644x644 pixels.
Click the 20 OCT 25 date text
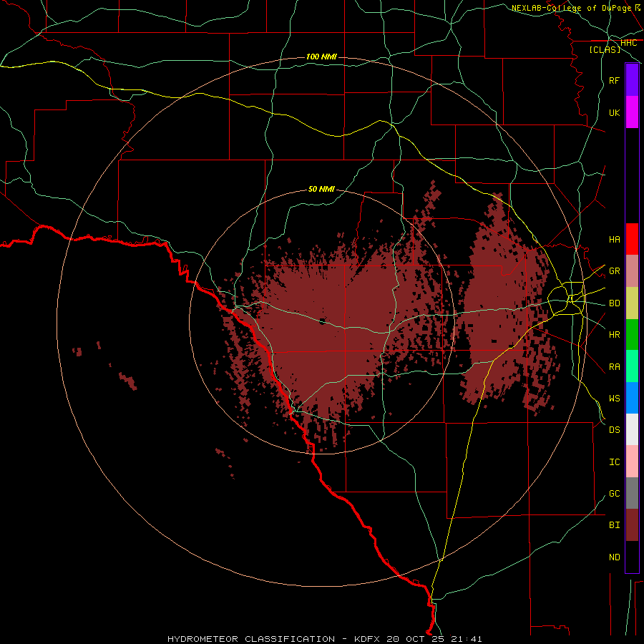[x=416, y=639]
